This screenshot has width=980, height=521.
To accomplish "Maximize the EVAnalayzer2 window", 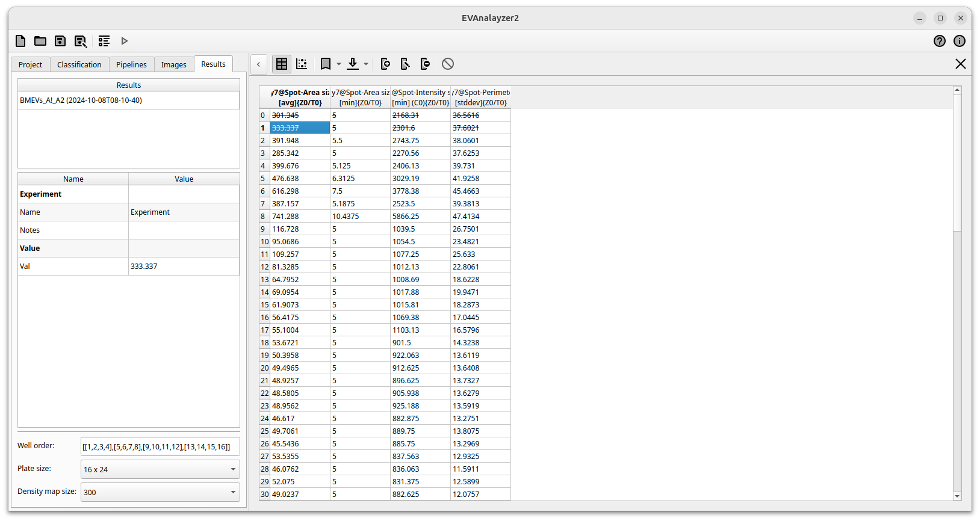I will [x=940, y=18].
